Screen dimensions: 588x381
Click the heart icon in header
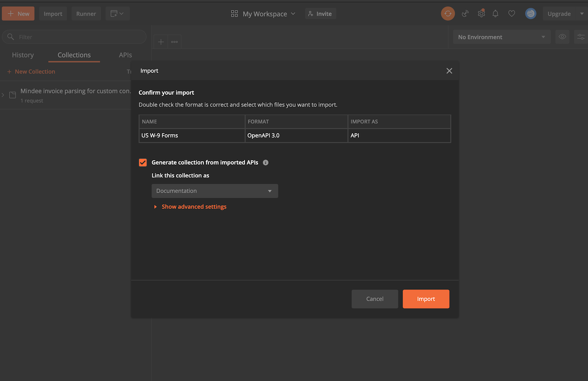pyautogui.click(x=512, y=14)
